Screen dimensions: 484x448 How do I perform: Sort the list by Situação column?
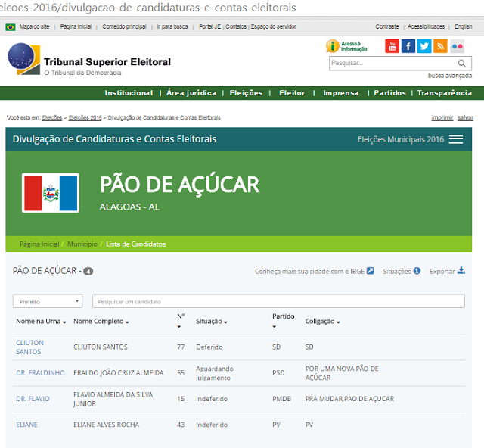[212, 322]
